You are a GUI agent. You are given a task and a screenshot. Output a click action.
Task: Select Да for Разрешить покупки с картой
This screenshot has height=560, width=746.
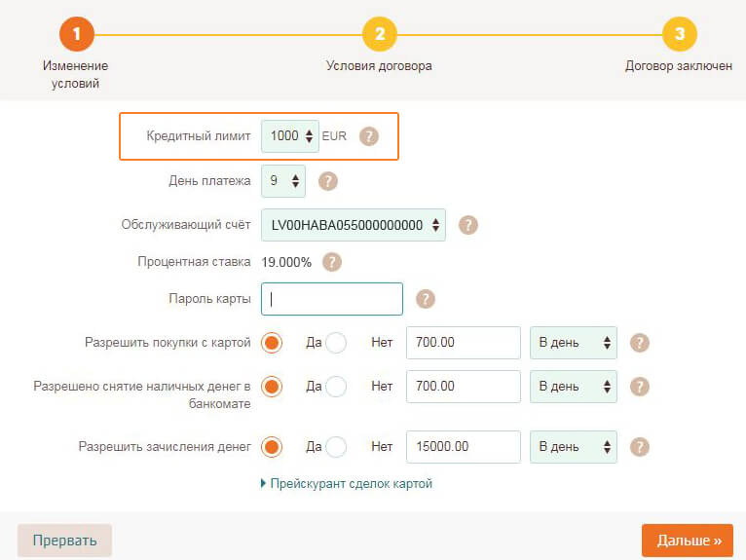pos(272,343)
